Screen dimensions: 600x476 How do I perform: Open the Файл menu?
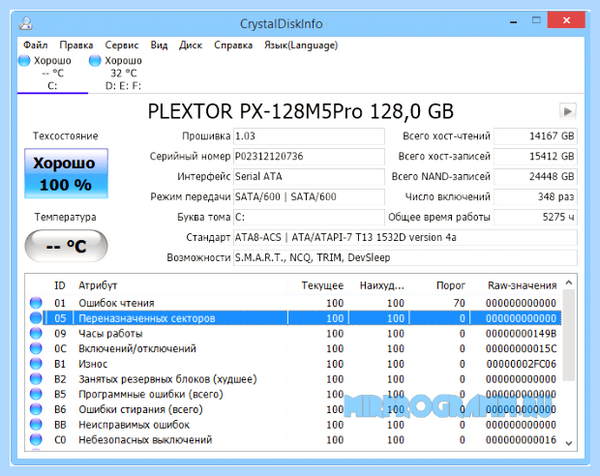35,45
